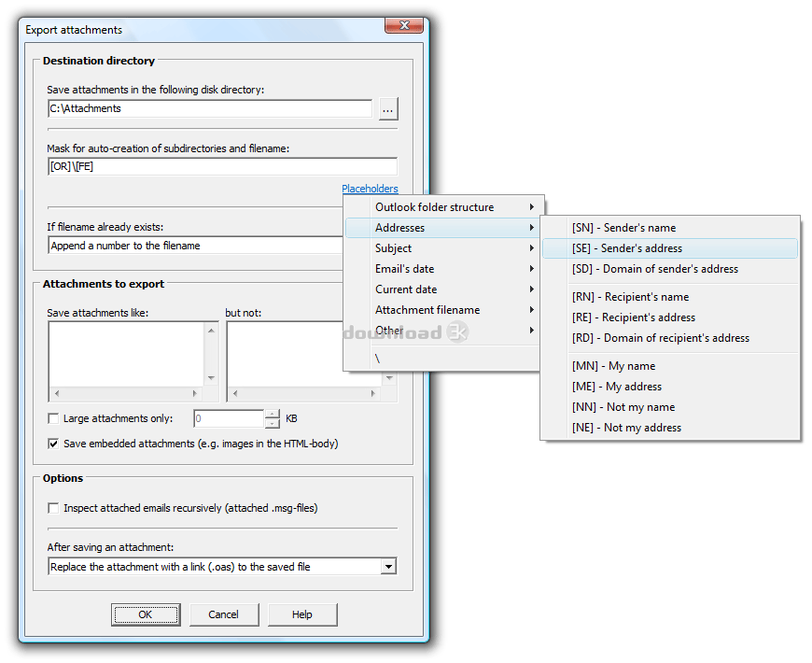This screenshot has height=663, width=812.
Task: Edit the destination directory path field
Action: point(210,108)
